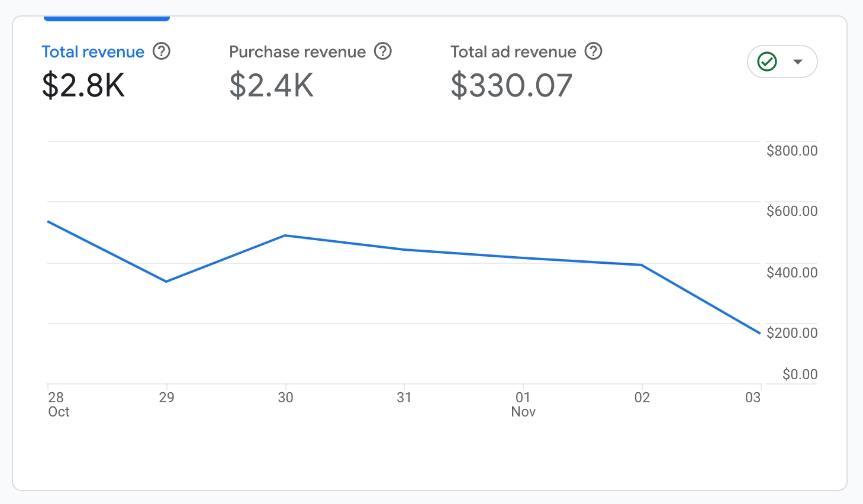863x504 pixels.
Task: Click the 28 Oct x-axis date label
Action: click(58, 405)
